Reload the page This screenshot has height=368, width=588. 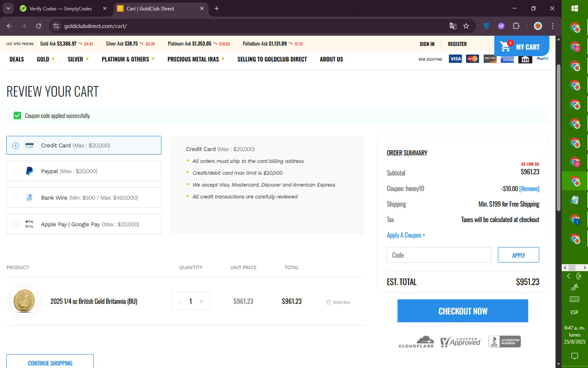38,26
